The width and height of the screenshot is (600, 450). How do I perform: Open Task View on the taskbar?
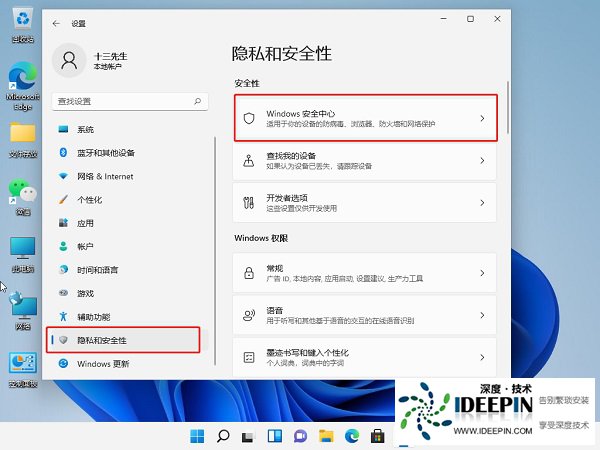click(x=249, y=436)
